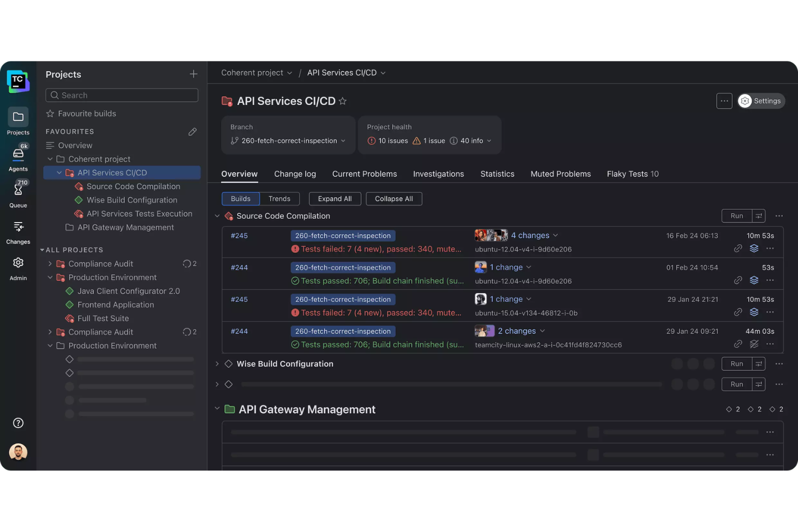Edit the favourites list with the pencil icon
Image resolution: width=798 pixels, height=532 pixels.
click(193, 132)
